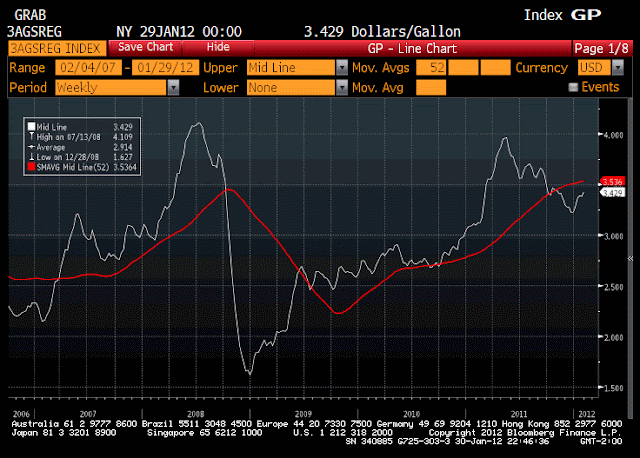
Task: Click the lower Mov. Avg input field
Action: pos(431,87)
